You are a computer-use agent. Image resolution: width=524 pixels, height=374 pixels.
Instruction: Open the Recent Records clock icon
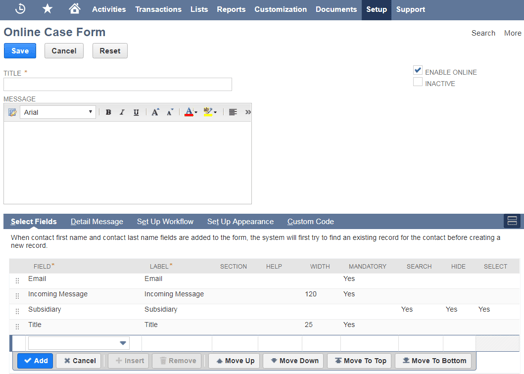click(20, 9)
